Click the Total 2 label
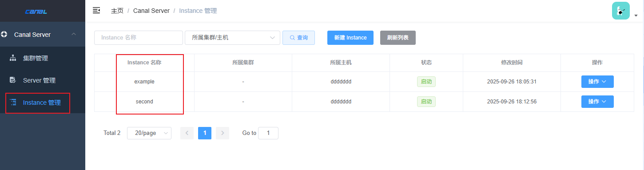 coord(112,133)
